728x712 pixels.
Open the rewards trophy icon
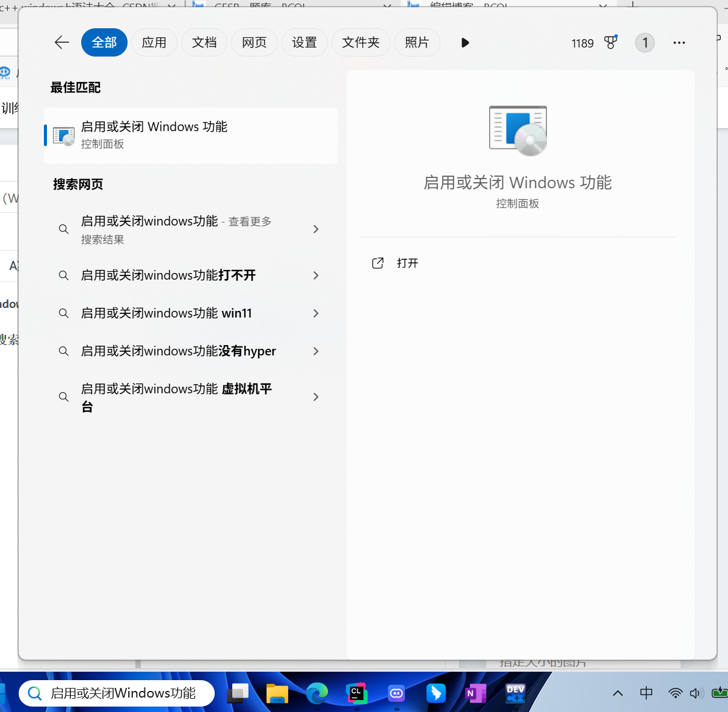(x=611, y=43)
